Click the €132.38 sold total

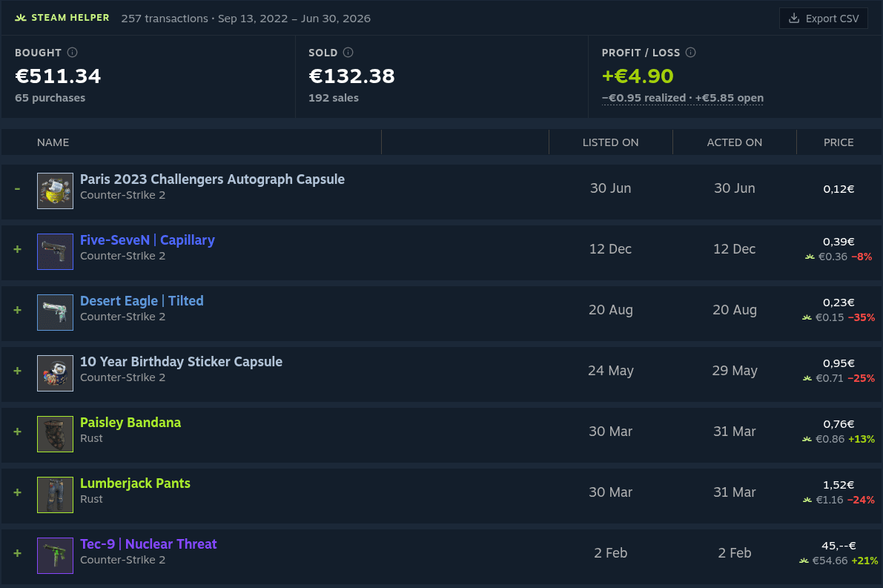coord(352,76)
